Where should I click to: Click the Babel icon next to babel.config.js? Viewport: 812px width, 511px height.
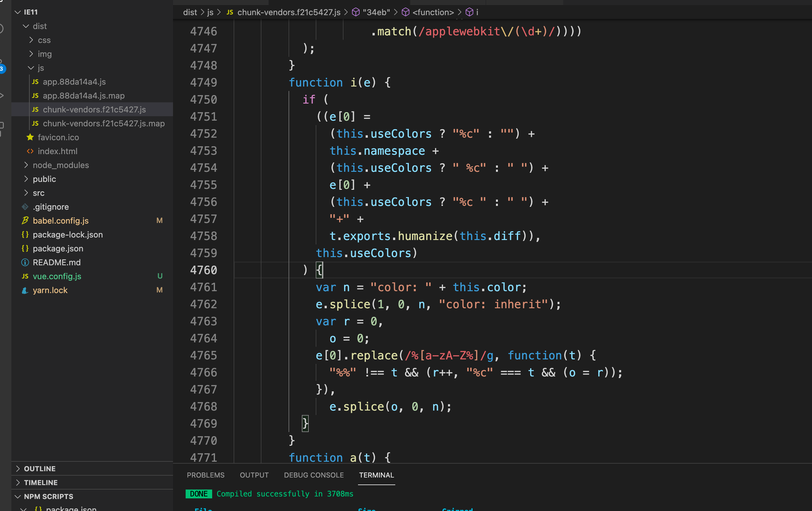[25, 220]
